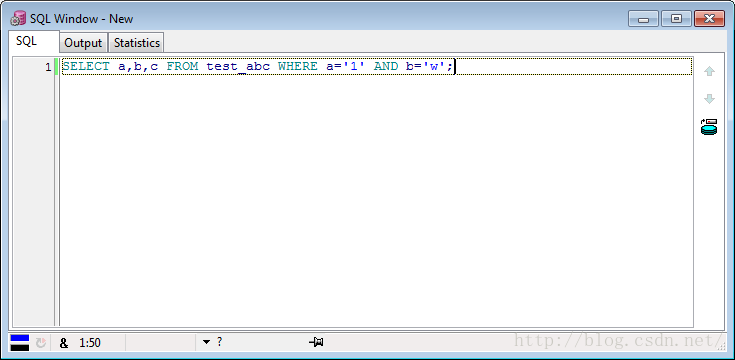Viewport: 735px width, 360px height.
Task: Open the Statistics tab
Action: (x=136, y=43)
